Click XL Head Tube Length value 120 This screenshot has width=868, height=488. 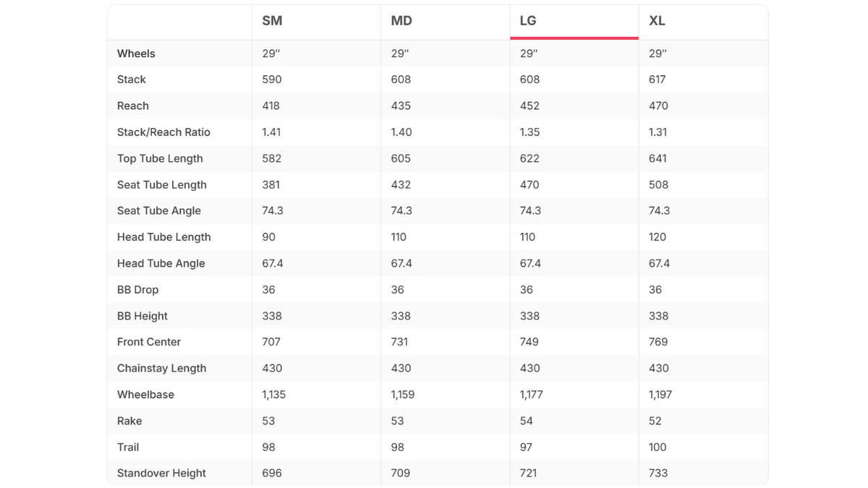(x=658, y=237)
